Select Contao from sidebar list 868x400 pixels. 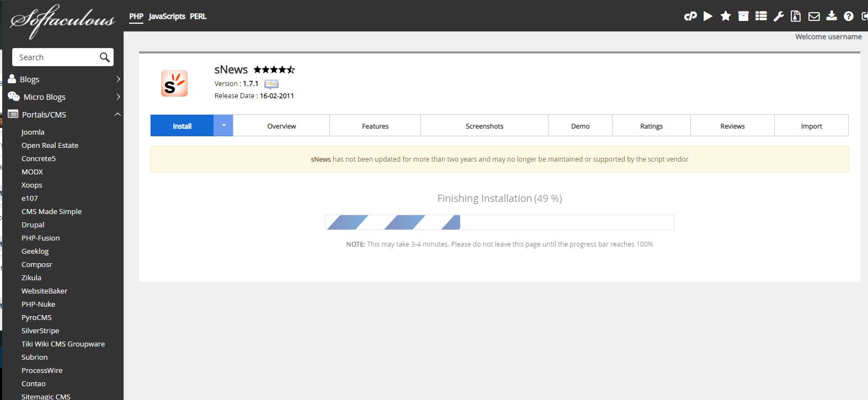pyautogui.click(x=34, y=383)
